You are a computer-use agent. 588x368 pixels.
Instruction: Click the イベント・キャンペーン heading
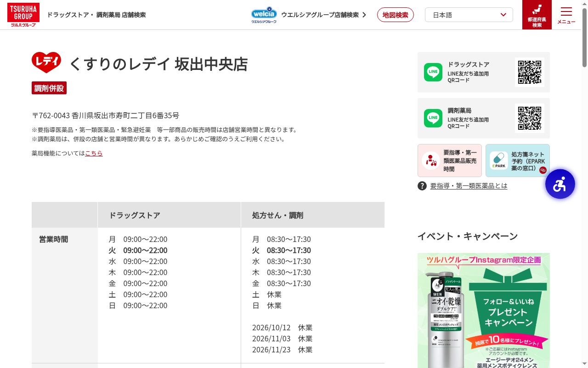(468, 236)
